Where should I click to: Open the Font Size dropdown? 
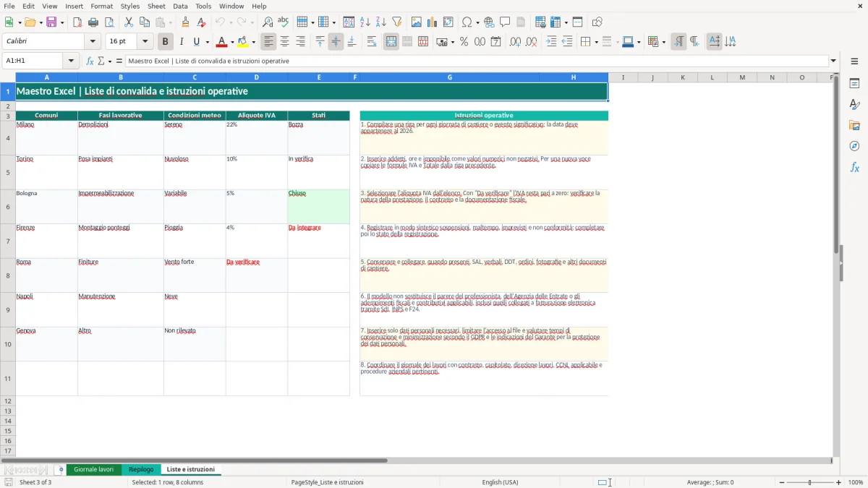[145, 42]
